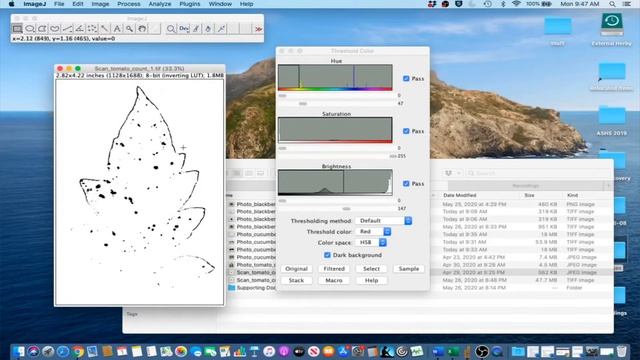
Task: Open the Threshold color dropdown
Action: tap(373, 231)
